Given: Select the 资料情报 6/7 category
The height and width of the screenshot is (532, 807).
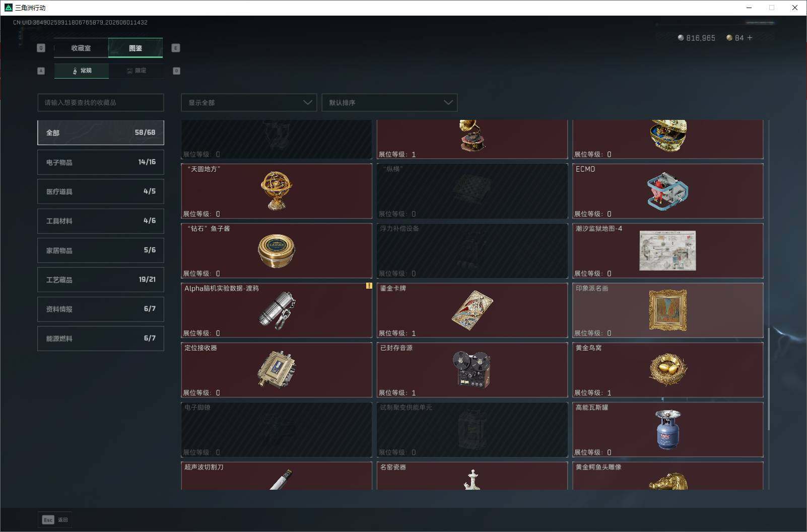Looking at the screenshot, I should (101, 309).
